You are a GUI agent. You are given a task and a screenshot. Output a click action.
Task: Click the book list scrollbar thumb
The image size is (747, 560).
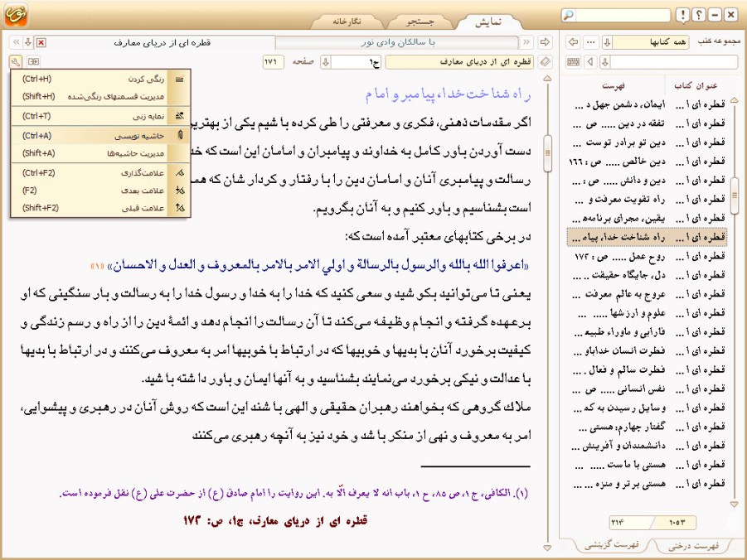pyautogui.click(x=735, y=196)
